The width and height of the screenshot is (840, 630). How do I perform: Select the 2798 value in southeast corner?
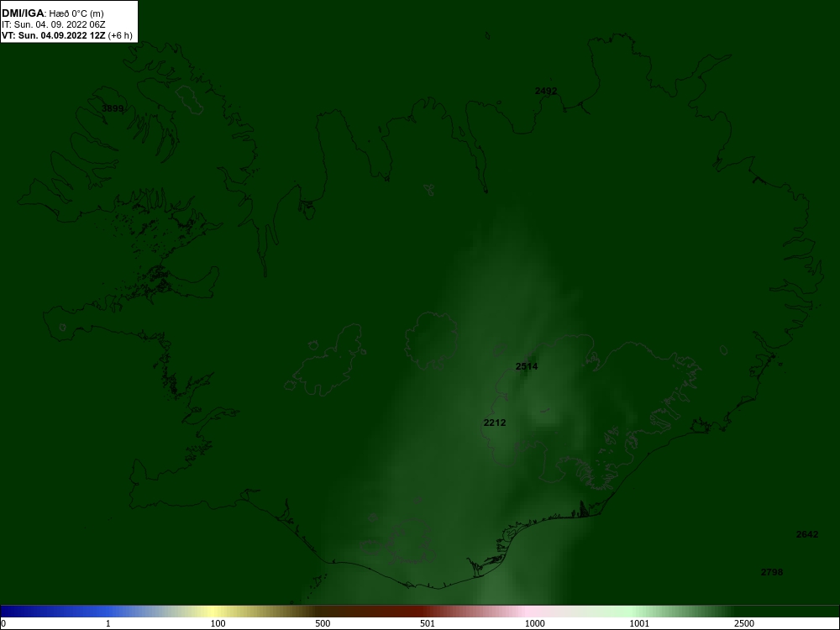[772, 572]
